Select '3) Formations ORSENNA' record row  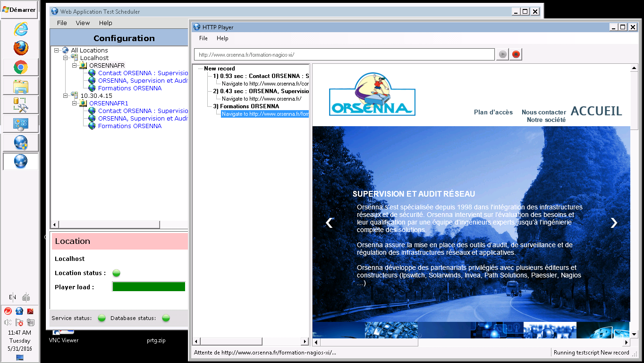tap(246, 106)
